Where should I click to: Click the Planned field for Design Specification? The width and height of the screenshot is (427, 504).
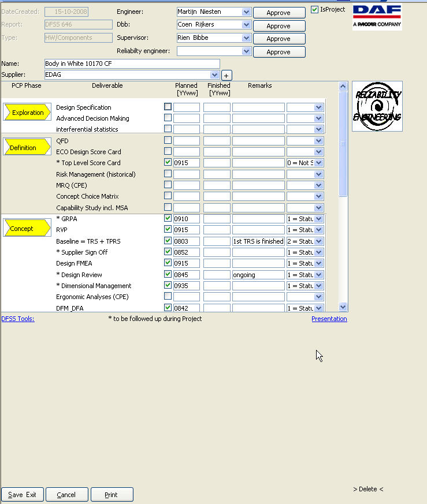click(x=187, y=108)
